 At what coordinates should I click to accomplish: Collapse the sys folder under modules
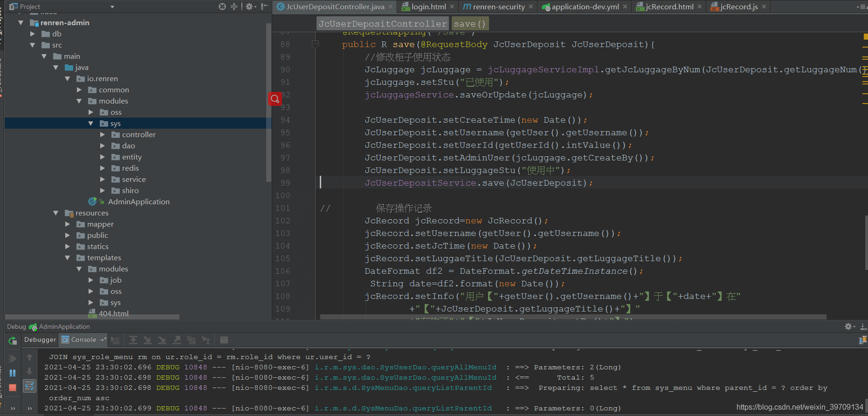(x=90, y=124)
